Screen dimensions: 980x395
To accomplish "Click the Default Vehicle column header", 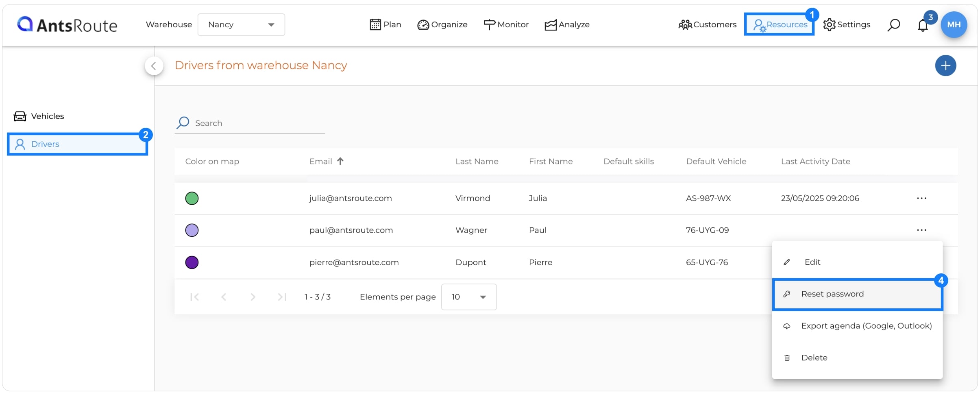I will [716, 161].
